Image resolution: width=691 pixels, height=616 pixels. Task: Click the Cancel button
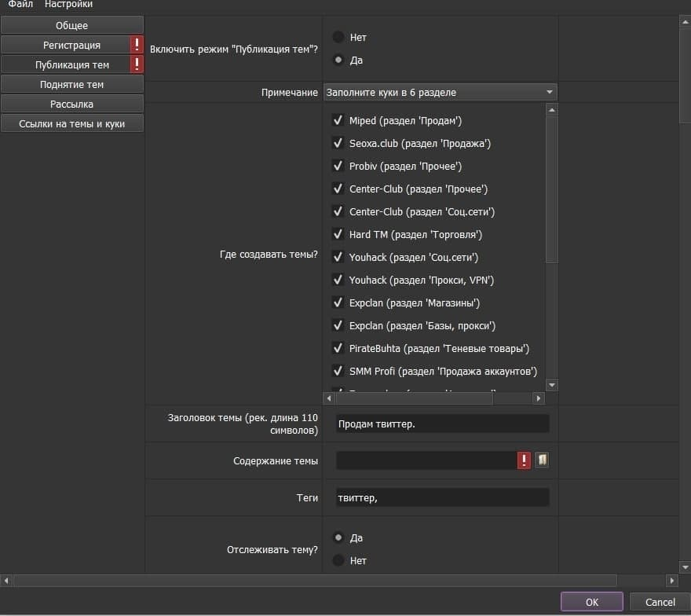[x=660, y=602]
